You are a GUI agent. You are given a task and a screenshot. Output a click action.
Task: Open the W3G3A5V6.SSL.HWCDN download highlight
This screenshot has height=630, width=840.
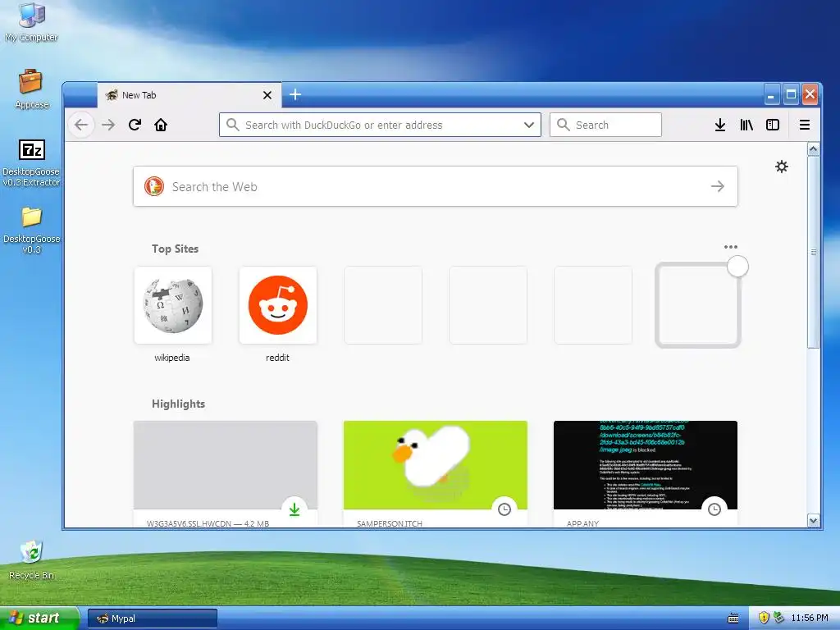(226, 474)
